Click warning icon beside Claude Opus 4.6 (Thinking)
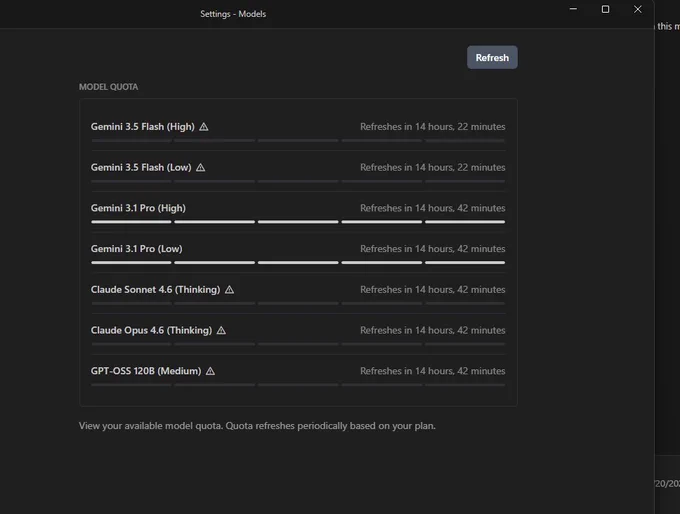The height and width of the screenshot is (514, 680). coord(221,331)
